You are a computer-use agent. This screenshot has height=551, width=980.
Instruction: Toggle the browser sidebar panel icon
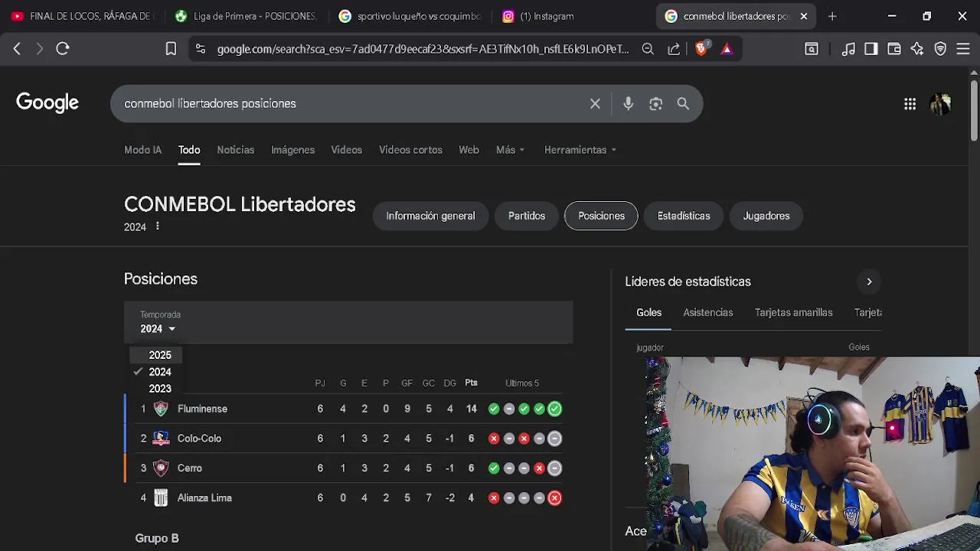pos(871,49)
